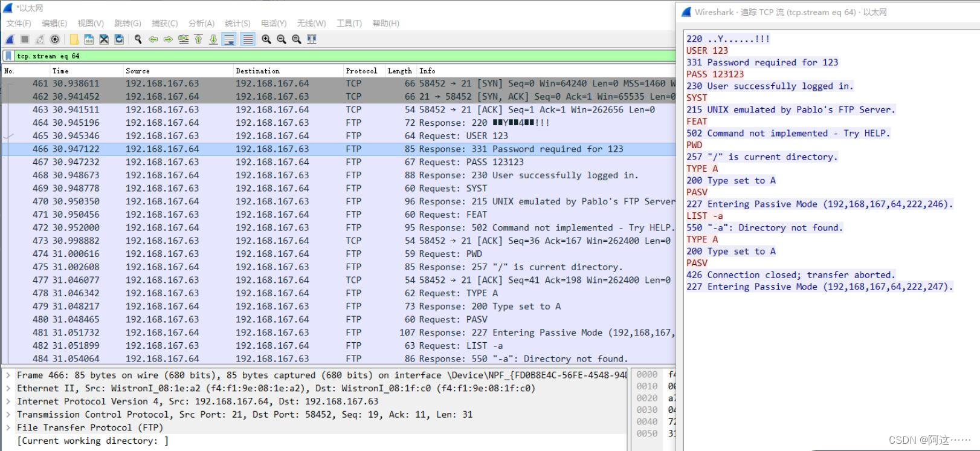This screenshot has width=980, height=451.
Task: Sort by the Protocol column header
Action: pyautogui.click(x=364, y=71)
